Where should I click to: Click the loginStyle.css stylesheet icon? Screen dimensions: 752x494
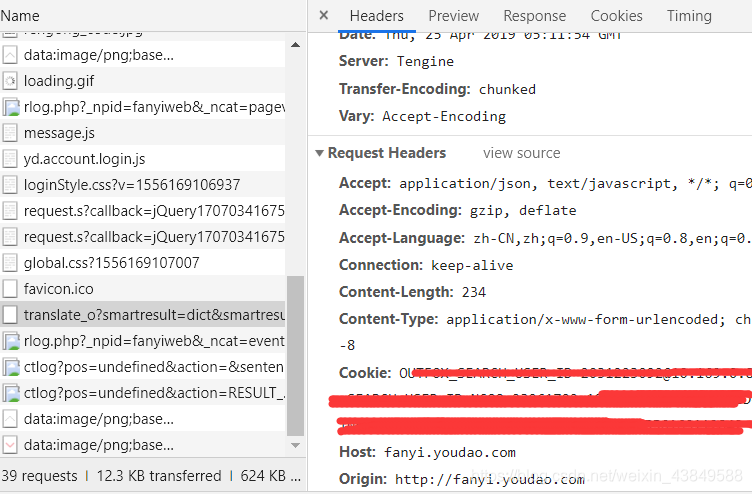coord(10,185)
